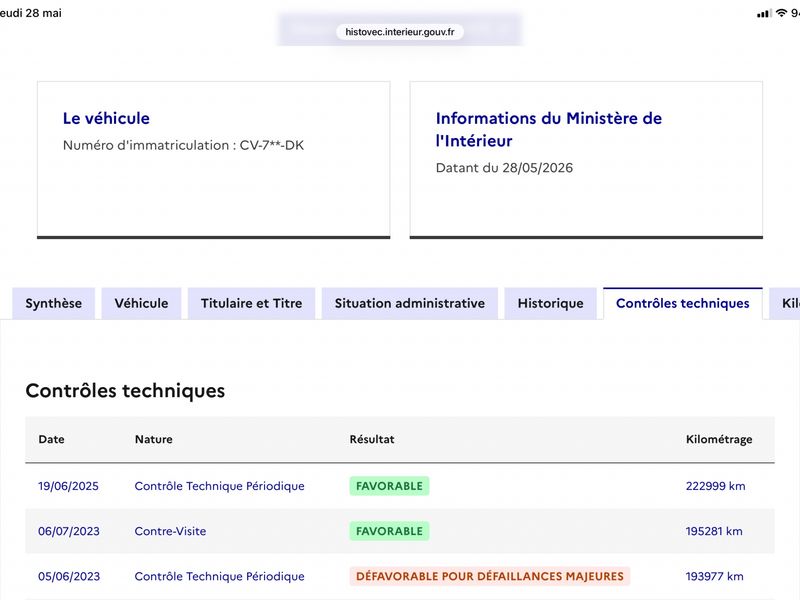Click the 222999 km mileage value
Image resolution: width=800 pixels, height=600 pixels.
[x=715, y=486]
